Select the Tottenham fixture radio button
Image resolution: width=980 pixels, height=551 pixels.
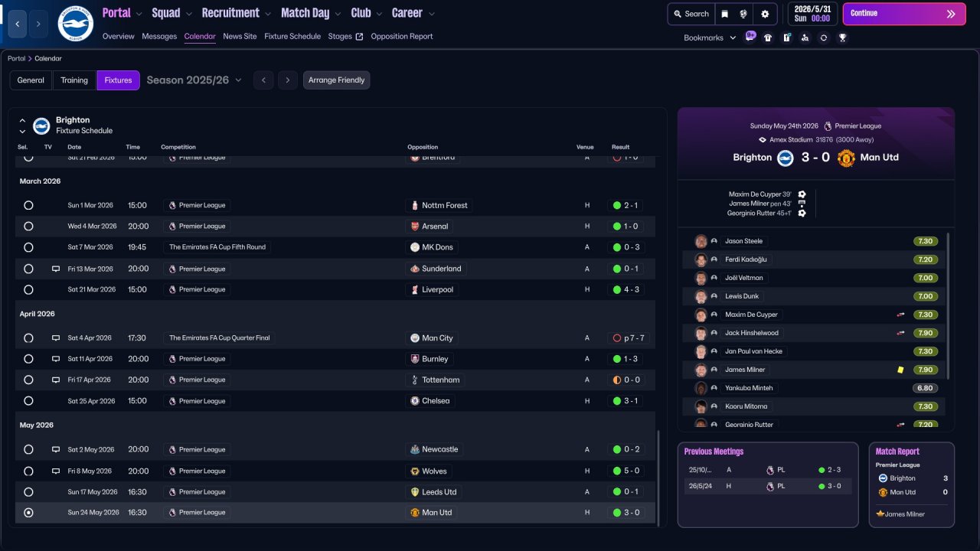[x=28, y=380]
